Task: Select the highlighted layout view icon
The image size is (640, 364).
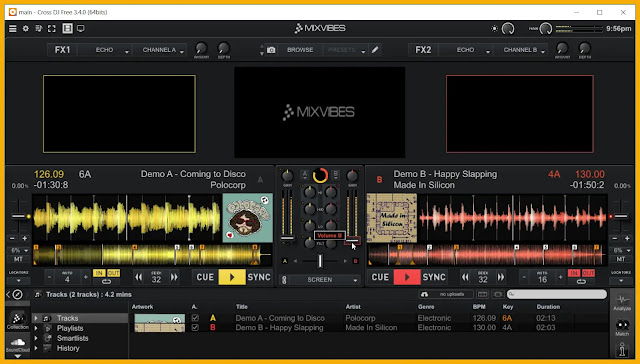Action: [67, 28]
